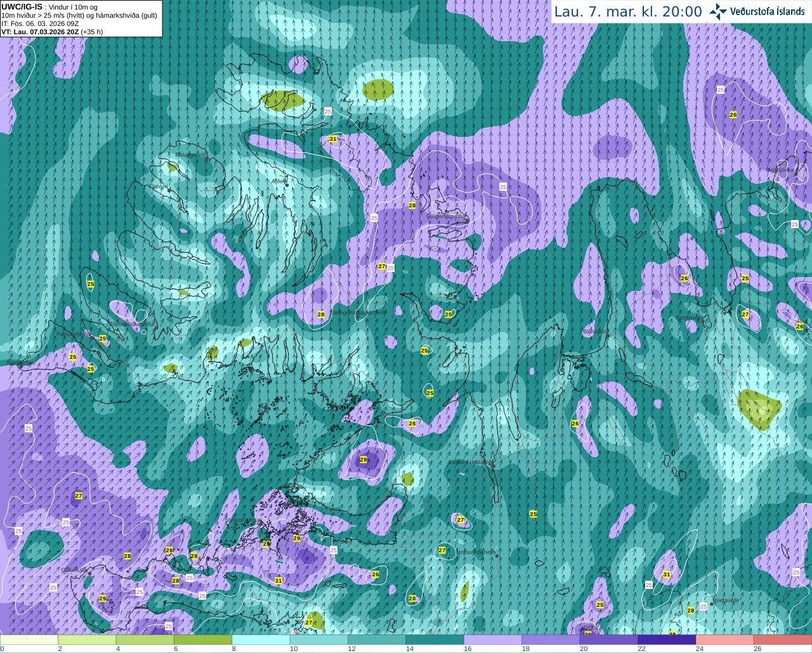Click the Veðurstofa Íslands logo
The image size is (812, 653).
click(x=757, y=11)
